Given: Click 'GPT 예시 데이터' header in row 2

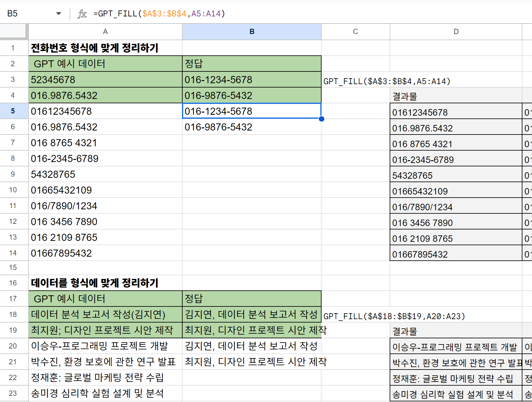Looking at the screenshot, I should [105, 64].
